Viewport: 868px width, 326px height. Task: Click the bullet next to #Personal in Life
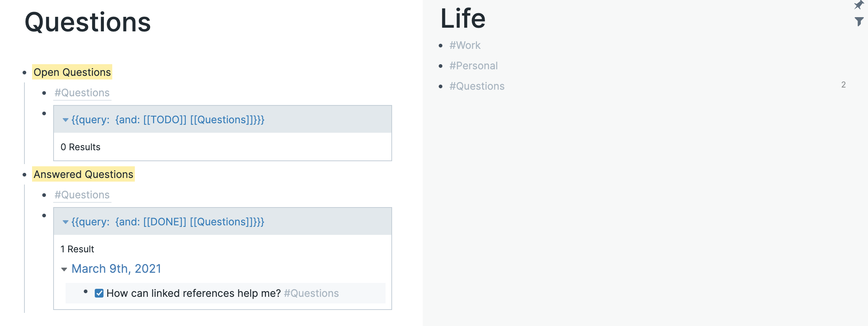coord(441,66)
